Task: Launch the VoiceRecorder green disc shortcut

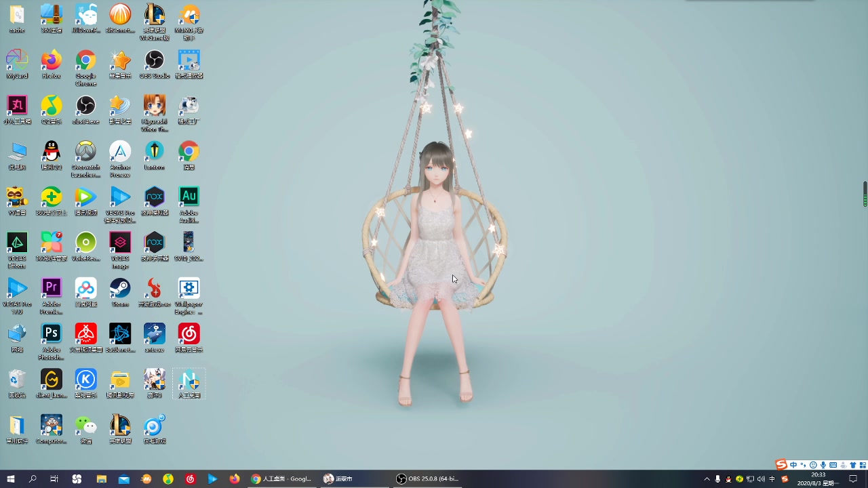Action: [x=85, y=247]
